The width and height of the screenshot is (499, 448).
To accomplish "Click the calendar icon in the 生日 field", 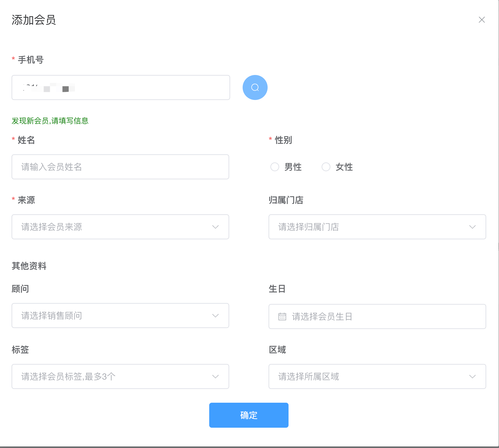I will [x=282, y=316].
